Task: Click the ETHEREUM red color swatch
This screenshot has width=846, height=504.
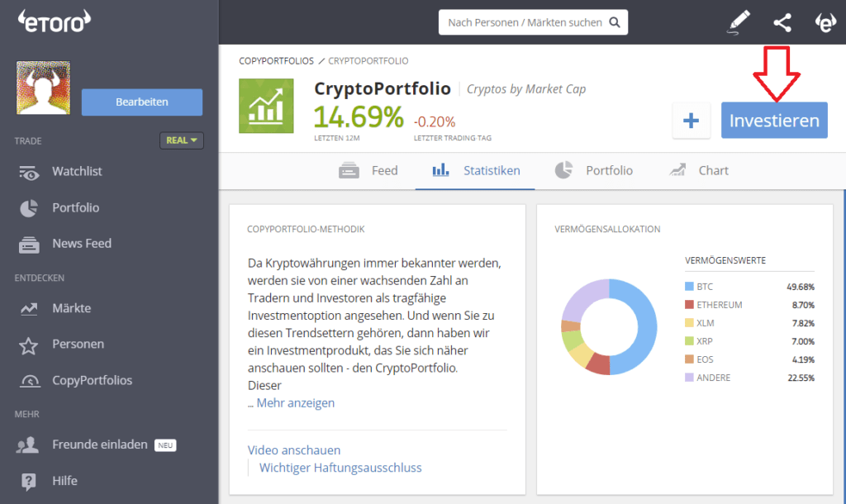Action: pos(689,305)
